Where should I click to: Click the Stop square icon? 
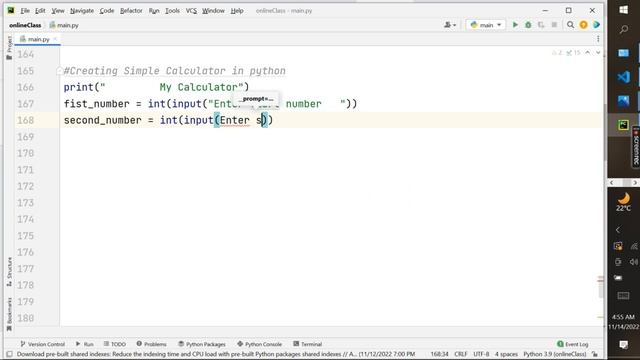554,25
